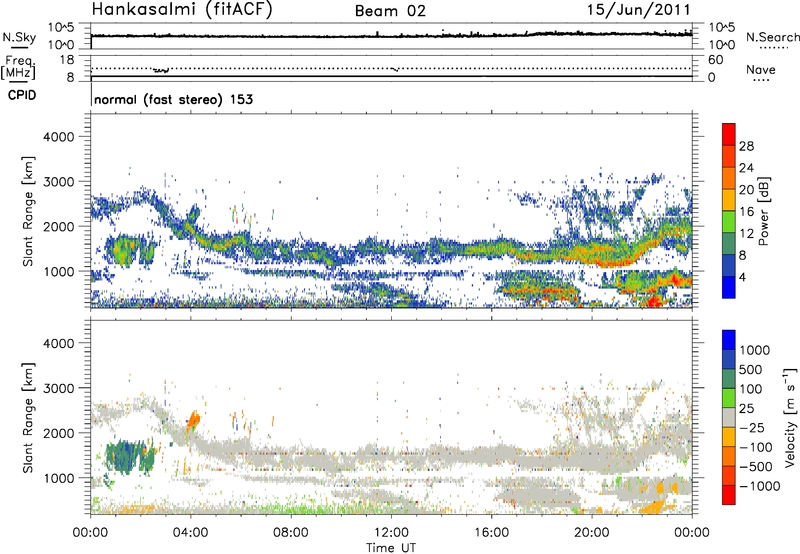Viewport: 800px width, 554px height.
Task: Click the 08:00 time axis tick label
Action: [291, 533]
